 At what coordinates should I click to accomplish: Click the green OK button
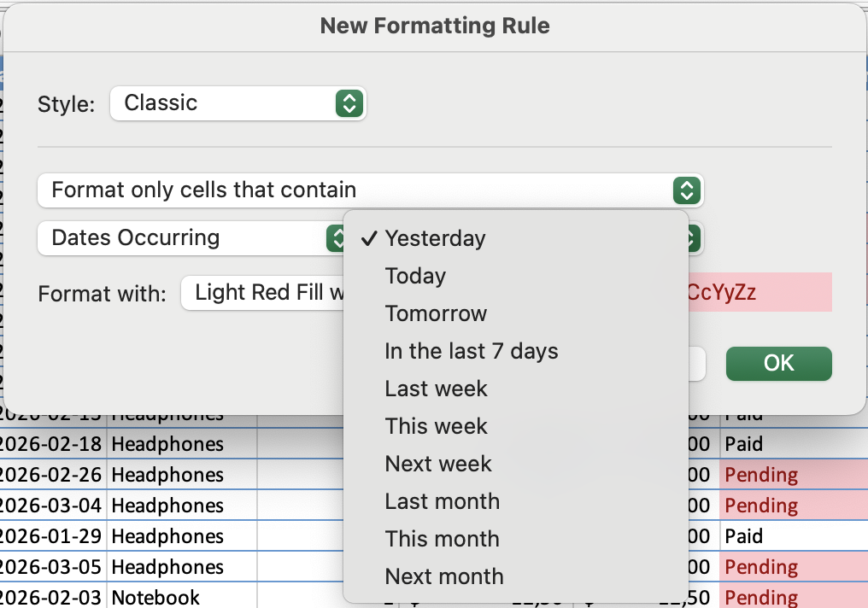coord(778,363)
